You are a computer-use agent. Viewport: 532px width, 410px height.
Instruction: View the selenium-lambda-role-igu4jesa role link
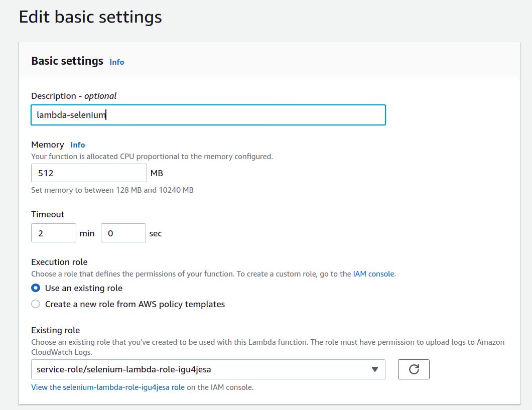click(x=108, y=387)
